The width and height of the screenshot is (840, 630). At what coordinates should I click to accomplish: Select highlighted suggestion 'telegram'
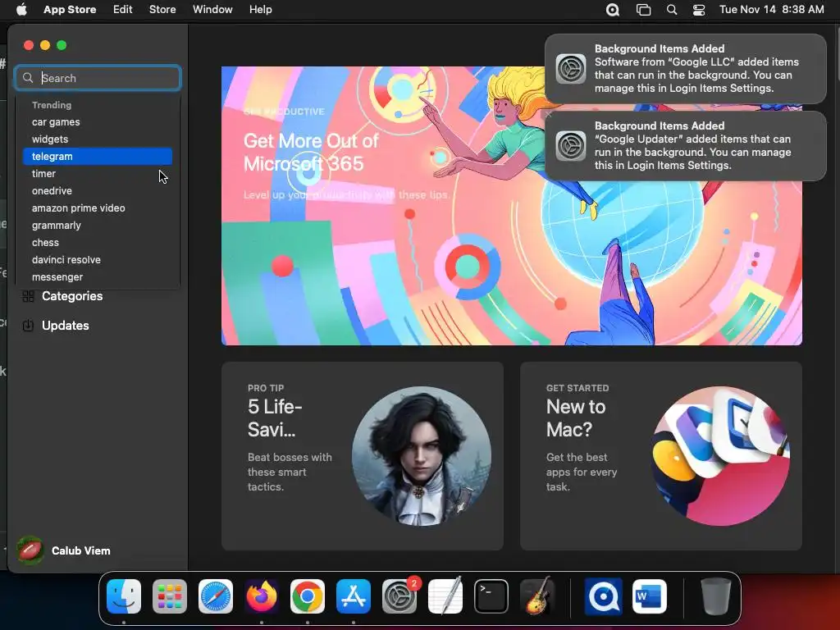(98, 157)
